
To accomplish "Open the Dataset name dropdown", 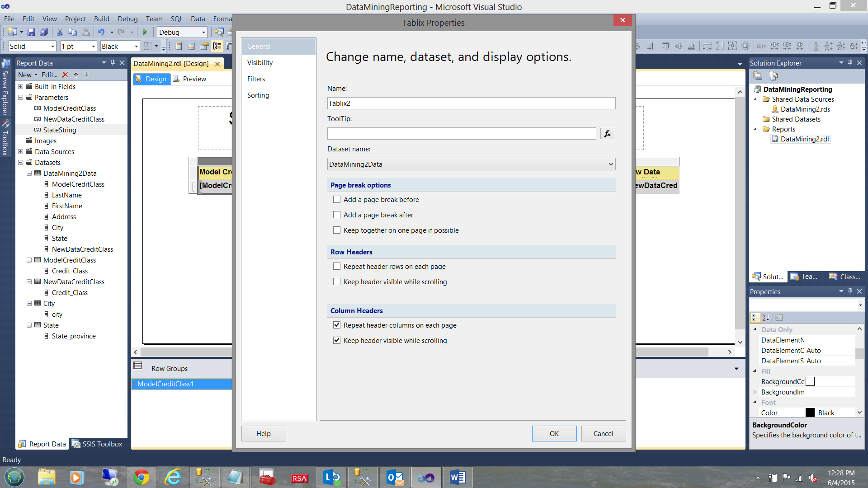I will (611, 164).
